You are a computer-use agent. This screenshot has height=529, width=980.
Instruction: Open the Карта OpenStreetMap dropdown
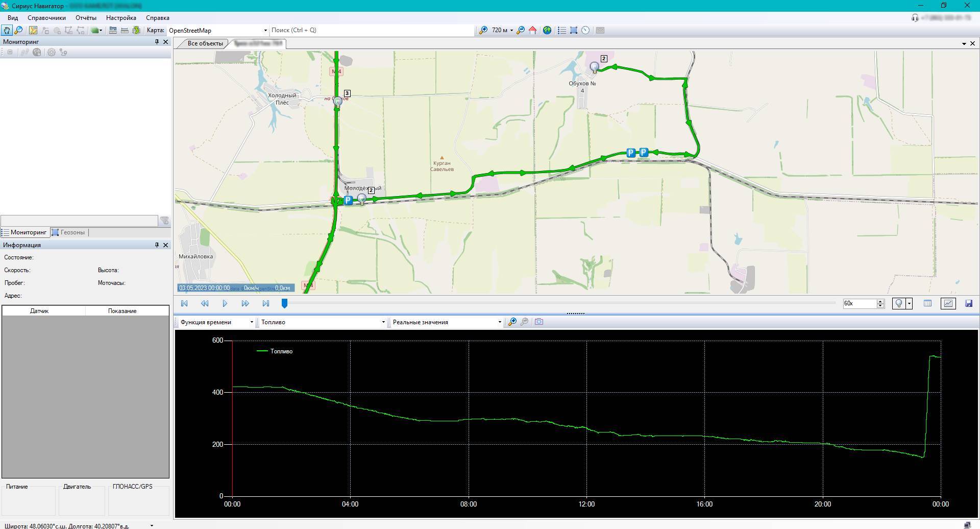pyautogui.click(x=265, y=30)
